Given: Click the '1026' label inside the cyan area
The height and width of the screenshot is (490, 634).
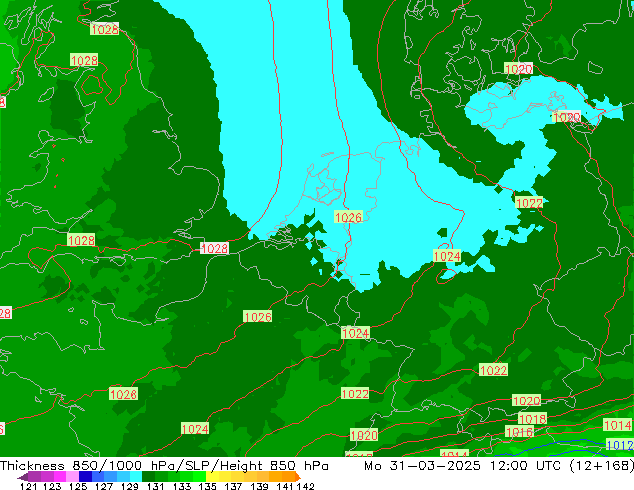Looking at the screenshot, I should coord(349,218).
